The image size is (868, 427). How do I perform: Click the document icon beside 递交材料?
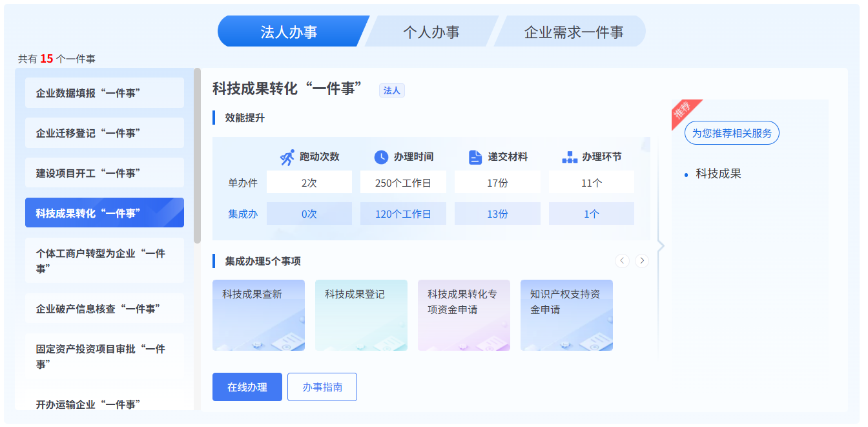[475, 157]
